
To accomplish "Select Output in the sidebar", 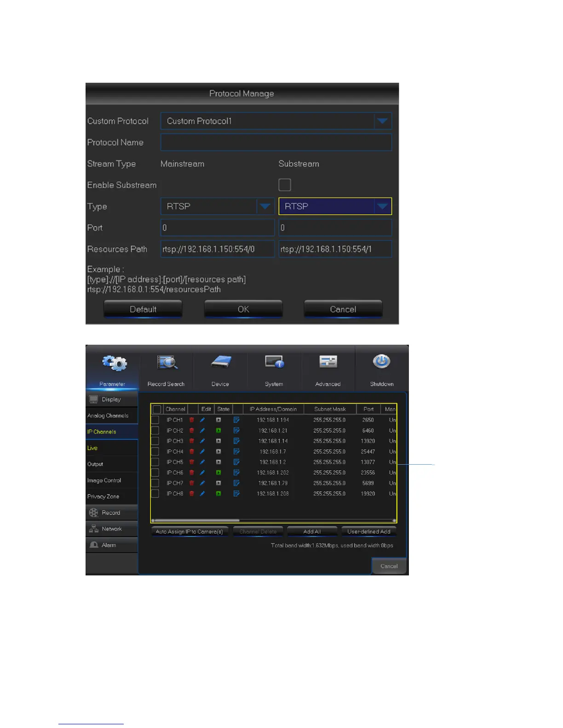I will (x=112, y=464).
